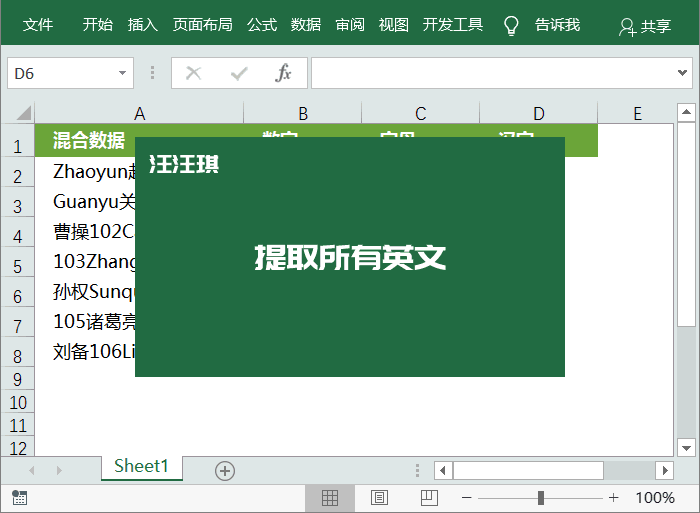Viewport: 700px width, 513px height.
Task: Expand the Name Box dropdown arrow
Action: coord(122,73)
